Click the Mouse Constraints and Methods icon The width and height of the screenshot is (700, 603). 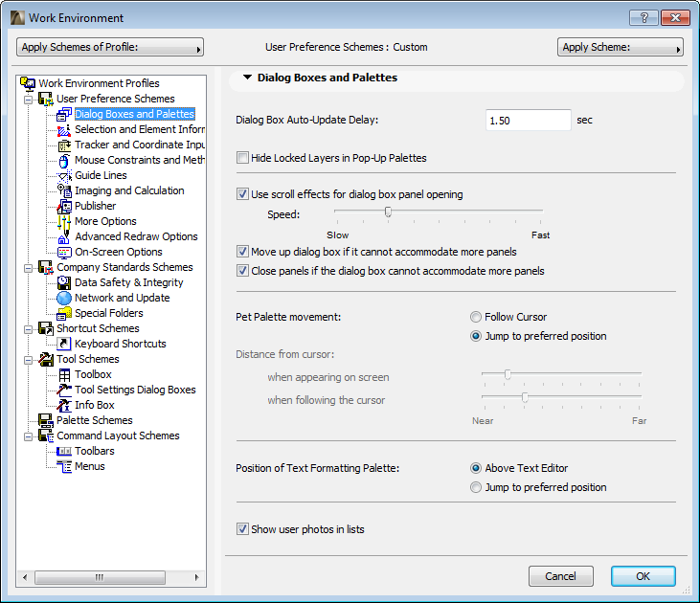64,160
